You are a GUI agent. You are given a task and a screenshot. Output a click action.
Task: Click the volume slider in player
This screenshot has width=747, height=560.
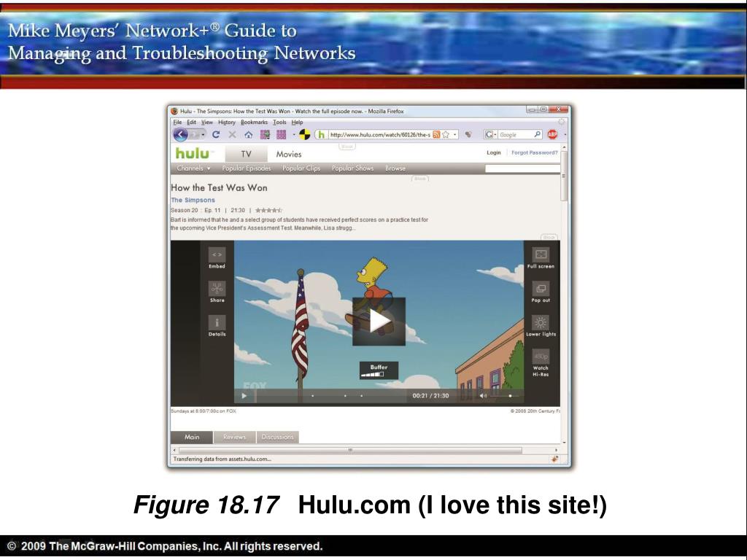click(x=506, y=396)
